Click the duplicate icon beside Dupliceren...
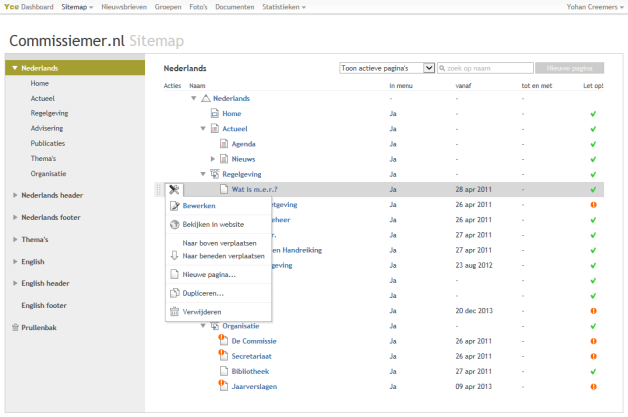Image resolution: width=628 pixels, height=417 pixels. (x=175, y=293)
